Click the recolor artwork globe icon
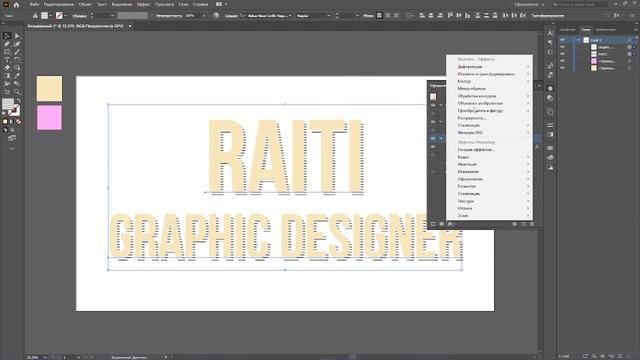Image resolution: width=640 pixels, height=360 pixels. 216,16
